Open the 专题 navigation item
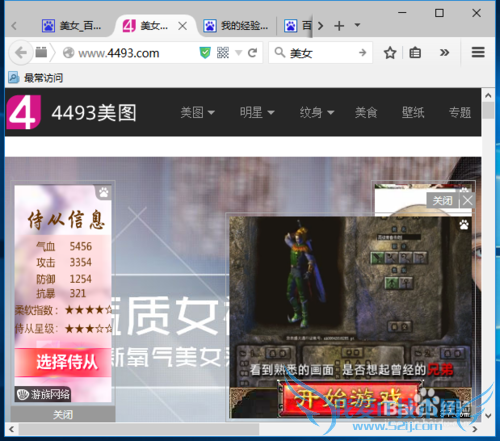 460,113
